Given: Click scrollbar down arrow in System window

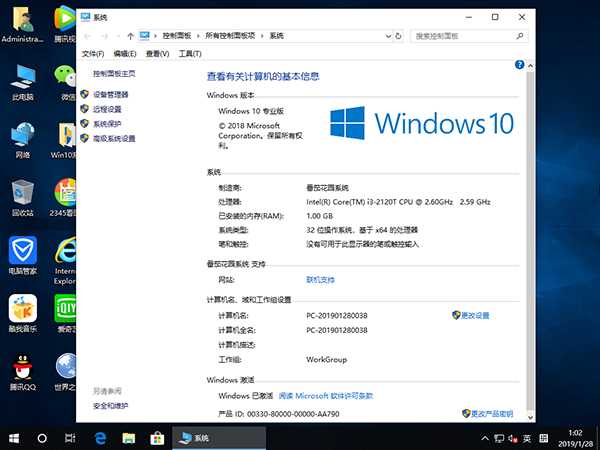Looking at the screenshot, I should [x=530, y=417].
